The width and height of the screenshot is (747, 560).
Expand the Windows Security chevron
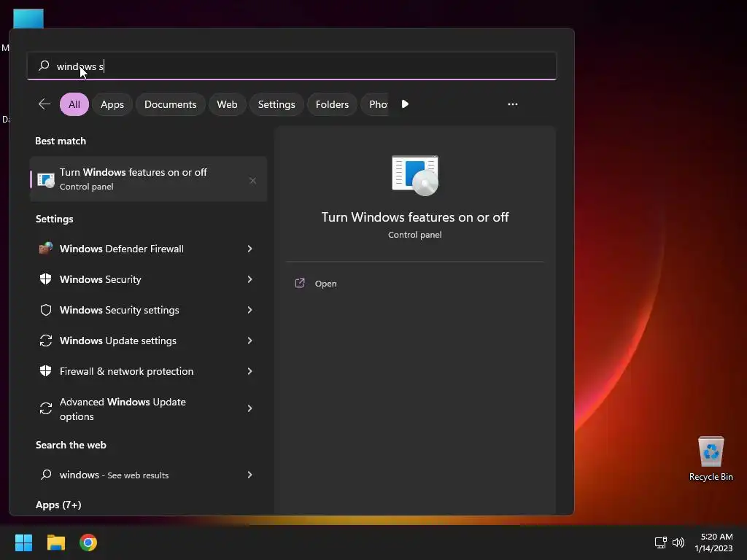249,279
